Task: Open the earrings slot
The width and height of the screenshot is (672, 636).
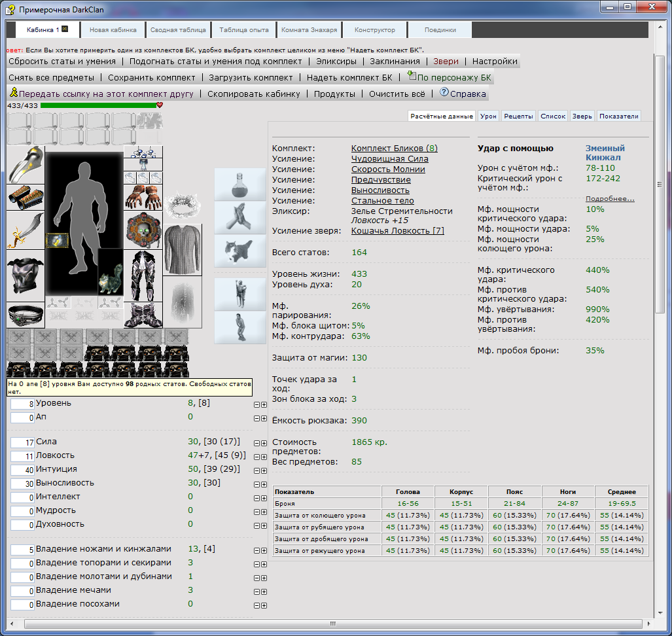Action: pos(143,152)
